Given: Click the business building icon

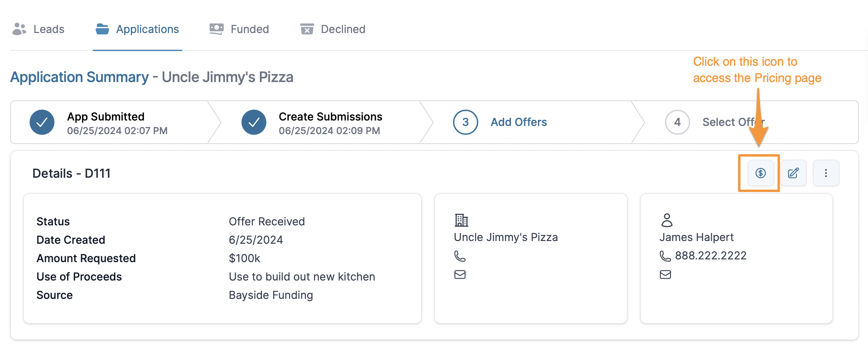Looking at the screenshot, I should pos(461,220).
